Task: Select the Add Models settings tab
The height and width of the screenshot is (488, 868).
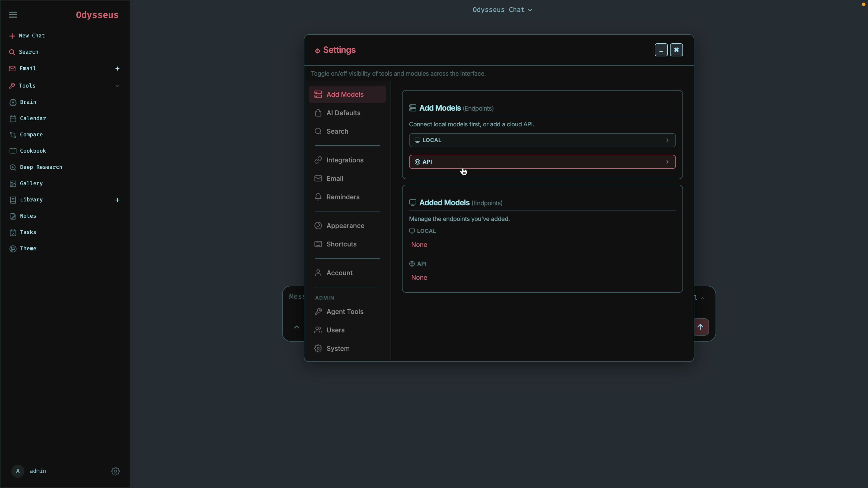Action: 347,94
